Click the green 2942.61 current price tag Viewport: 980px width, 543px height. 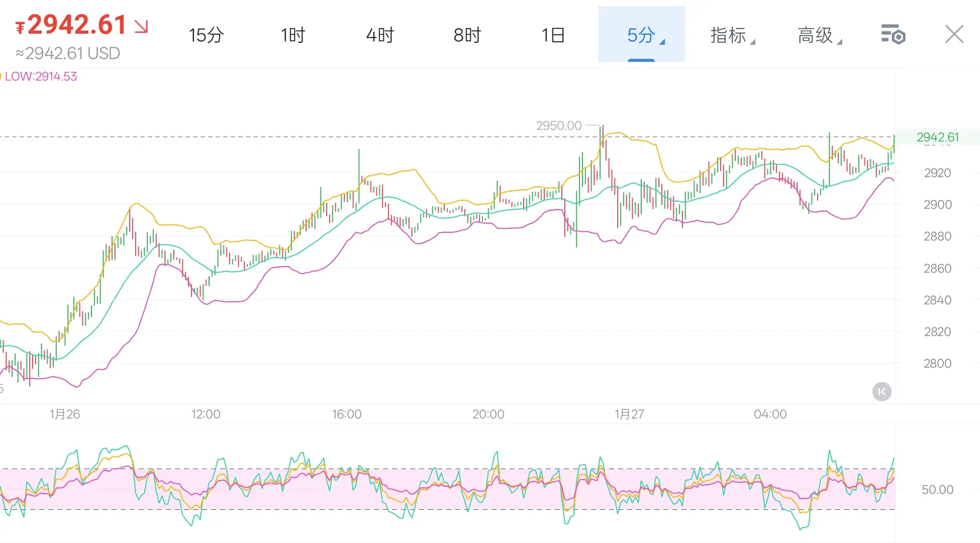pyautogui.click(x=937, y=137)
